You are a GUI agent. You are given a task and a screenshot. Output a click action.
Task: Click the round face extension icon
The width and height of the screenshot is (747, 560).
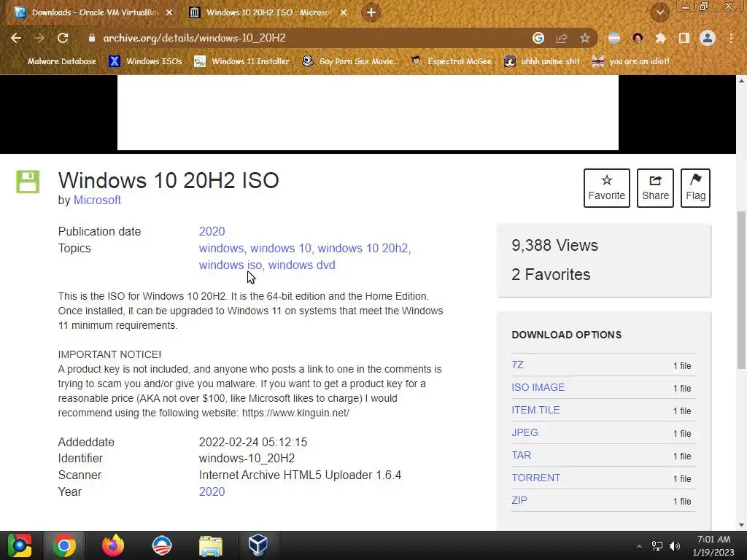638,38
